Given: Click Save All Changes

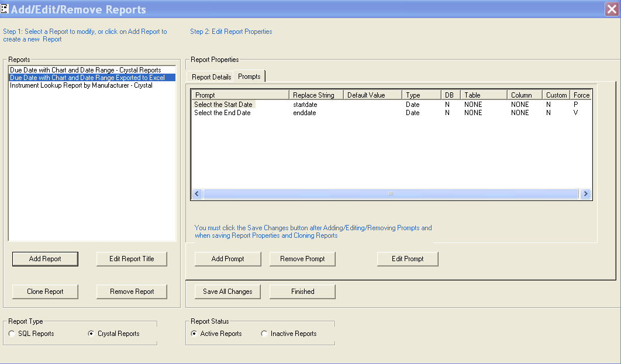Looking at the screenshot, I should 227,292.
